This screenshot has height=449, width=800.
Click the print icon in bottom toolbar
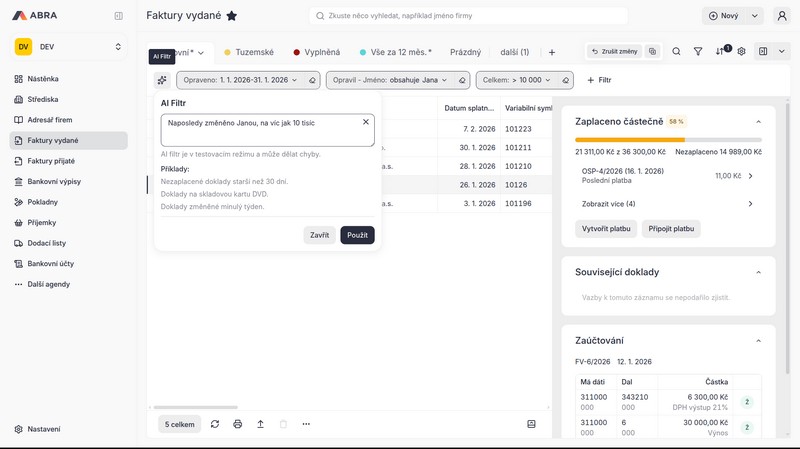point(238,424)
